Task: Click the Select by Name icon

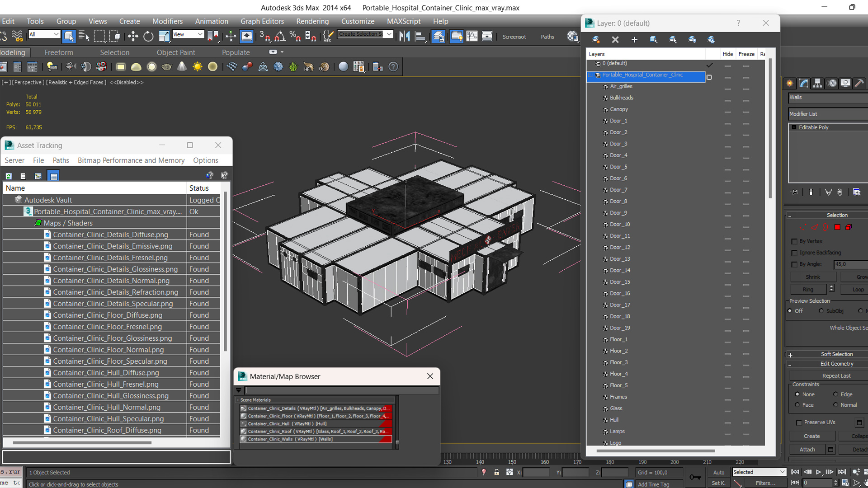Action: coord(84,36)
